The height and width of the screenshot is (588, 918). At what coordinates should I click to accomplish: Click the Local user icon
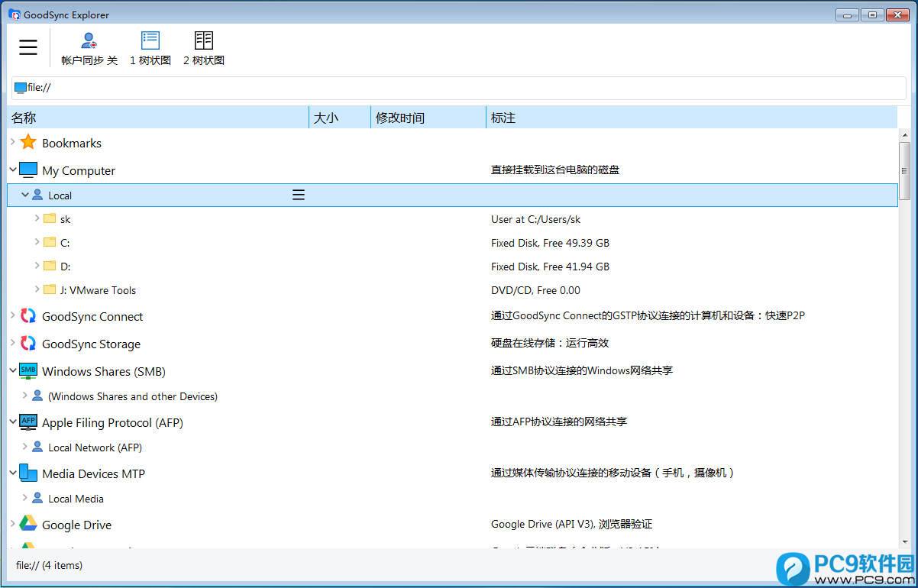coord(37,195)
